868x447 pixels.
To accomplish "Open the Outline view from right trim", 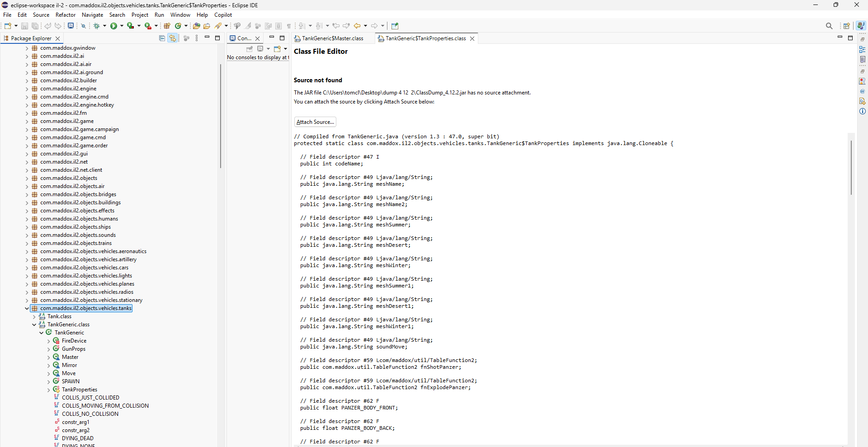I will [862, 49].
